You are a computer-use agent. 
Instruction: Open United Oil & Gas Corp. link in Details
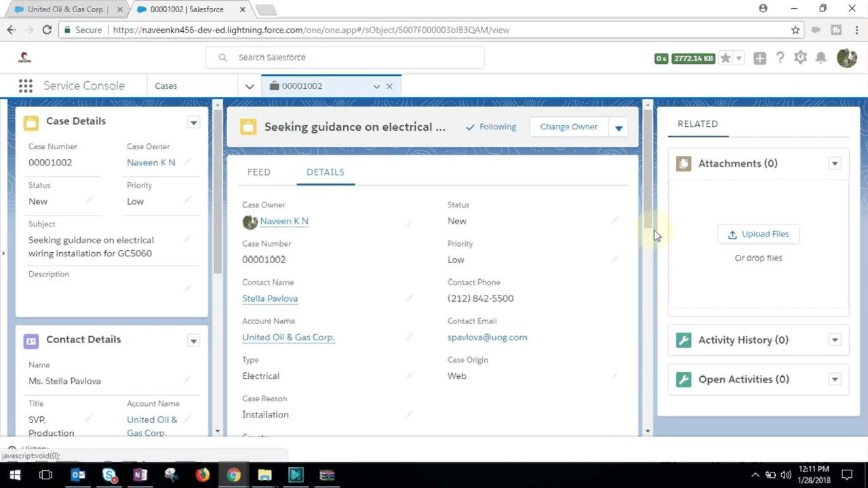click(288, 337)
